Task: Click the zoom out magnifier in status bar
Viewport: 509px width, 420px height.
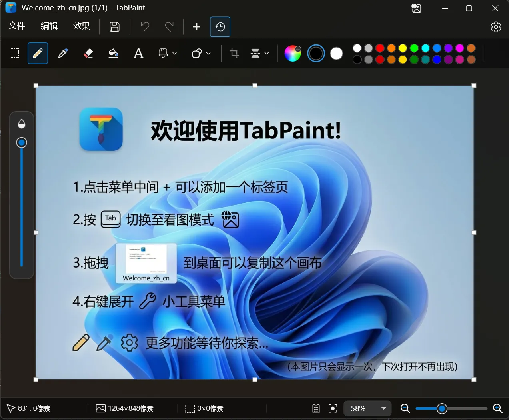Action: point(405,408)
